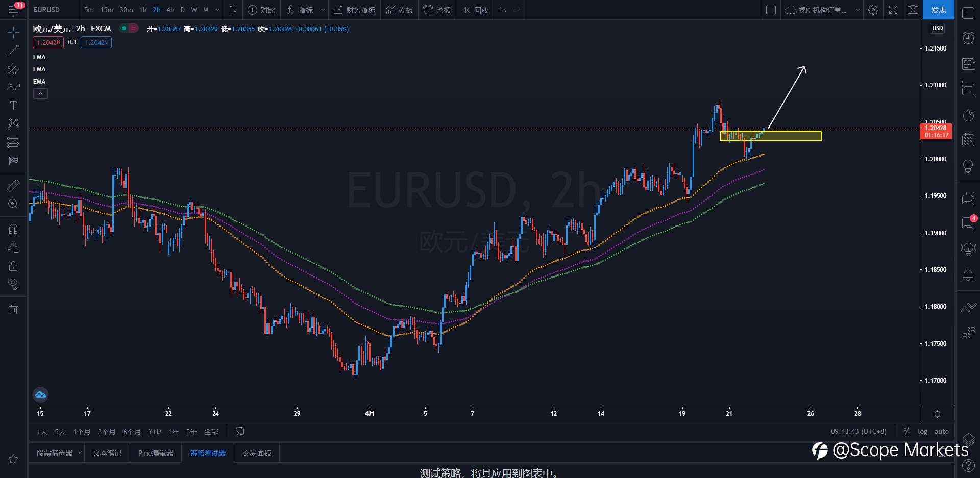This screenshot has height=478, width=980.
Task: Toggle auto scale
Action: [941, 431]
